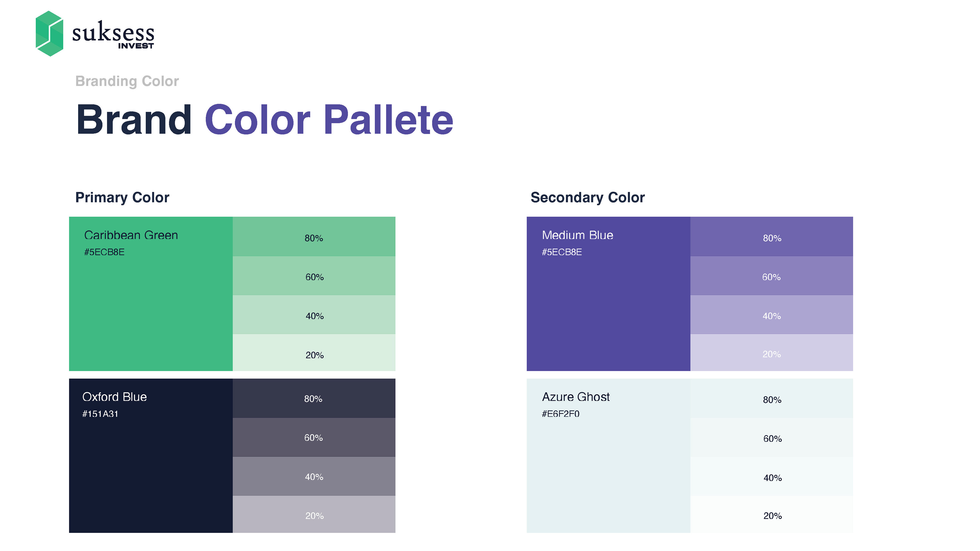Choose the Caribbean Green 20% tint
Screen dimensions: 980x551
tap(314, 353)
